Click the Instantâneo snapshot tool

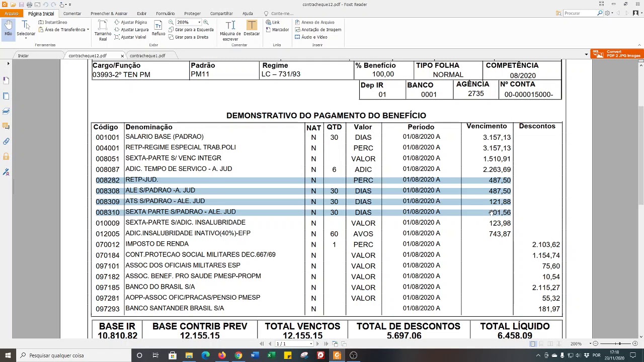click(x=52, y=22)
